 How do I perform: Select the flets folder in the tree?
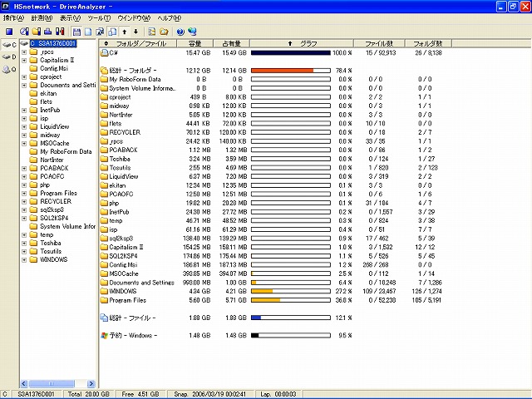pos(47,101)
